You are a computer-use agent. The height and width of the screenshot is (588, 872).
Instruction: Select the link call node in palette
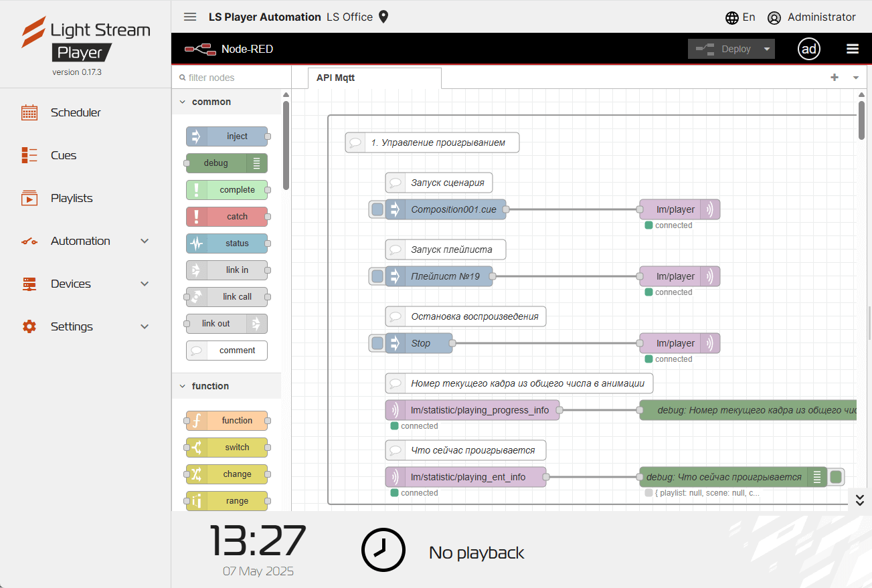227,297
